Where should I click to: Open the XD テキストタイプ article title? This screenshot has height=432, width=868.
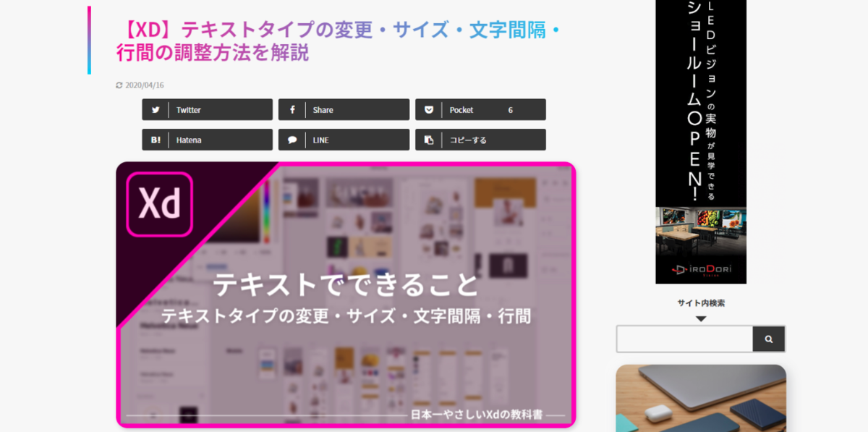coord(339,41)
